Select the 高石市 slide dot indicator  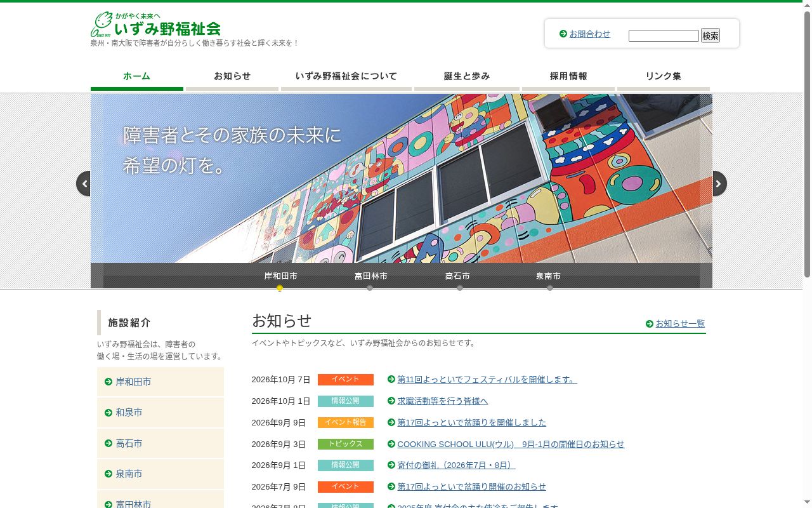460,288
